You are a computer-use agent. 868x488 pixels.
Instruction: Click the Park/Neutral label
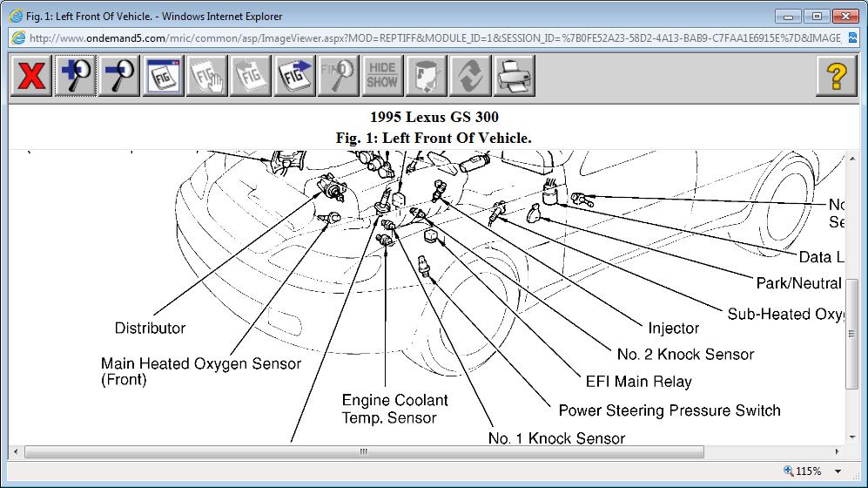pyautogui.click(x=799, y=283)
